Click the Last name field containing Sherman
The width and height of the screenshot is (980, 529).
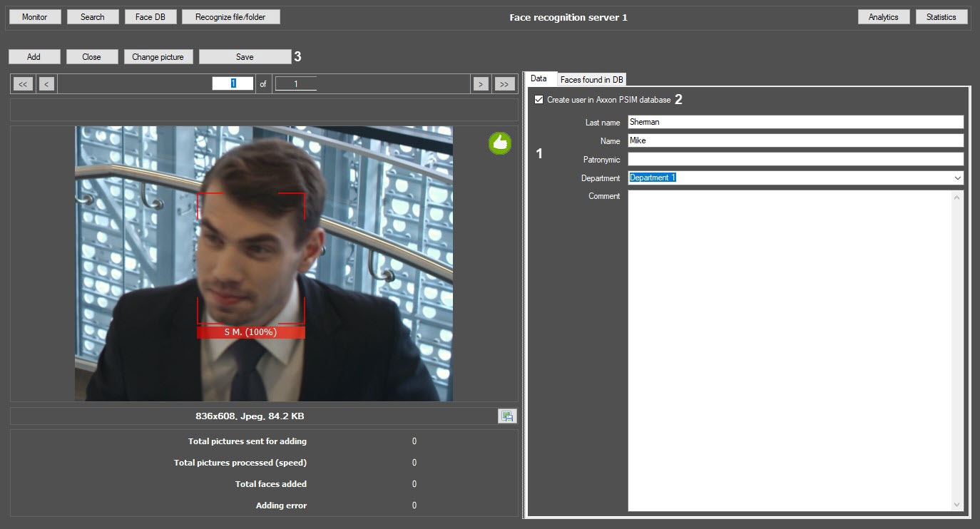pos(795,123)
